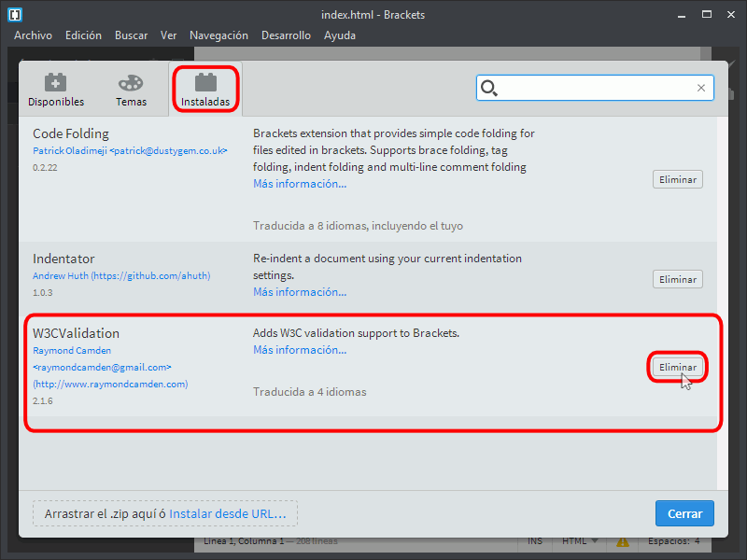Open Patrick Oladimeji author link
Image resolution: width=747 pixels, height=560 pixels.
click(130, 151)
